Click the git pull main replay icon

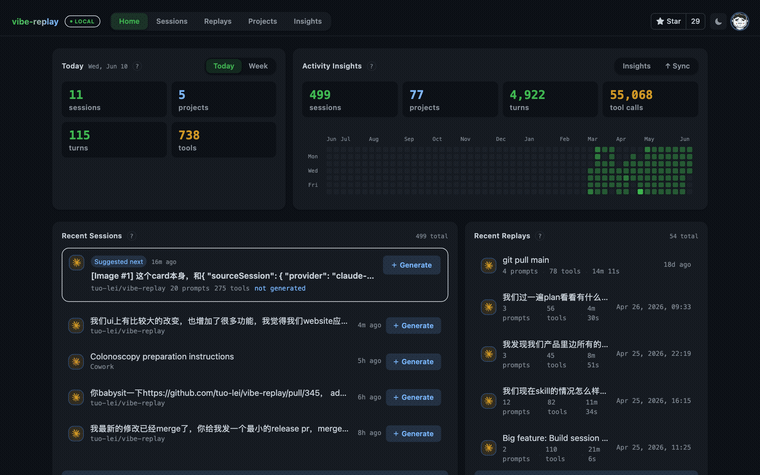point(488,265)
